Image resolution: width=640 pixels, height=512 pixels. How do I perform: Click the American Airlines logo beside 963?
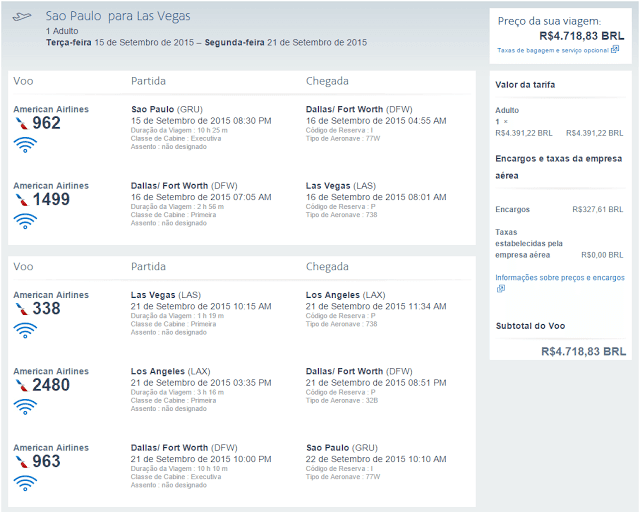(21, 462)
